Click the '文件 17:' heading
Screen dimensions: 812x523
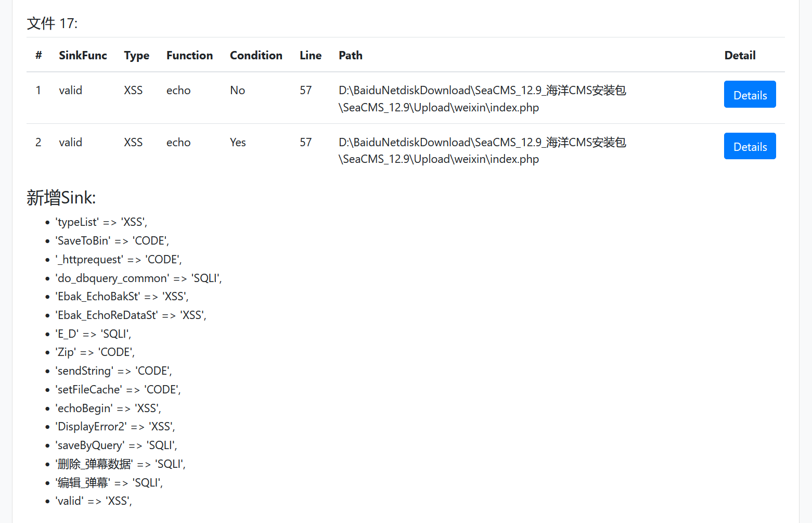(x=52, y=23)
